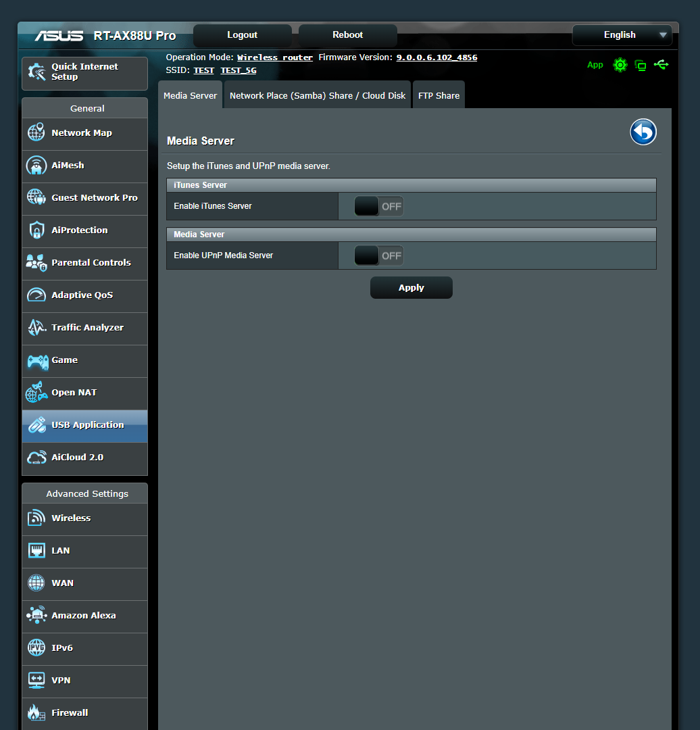Select Adaptive QoS menu label

coord(82,295)
